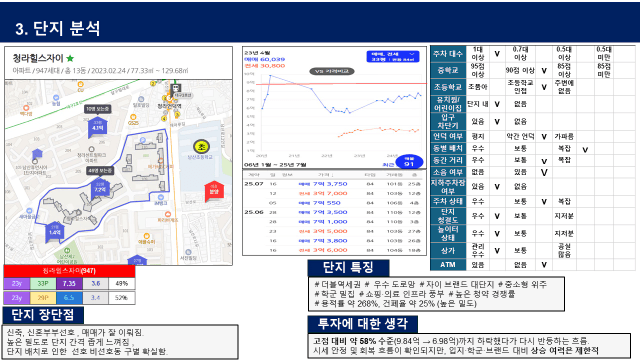Click the VS 거래비교 button
Image resolution: width=640 pixels, height=360 pixels.
pyautogui.click(x=332, y=71)
